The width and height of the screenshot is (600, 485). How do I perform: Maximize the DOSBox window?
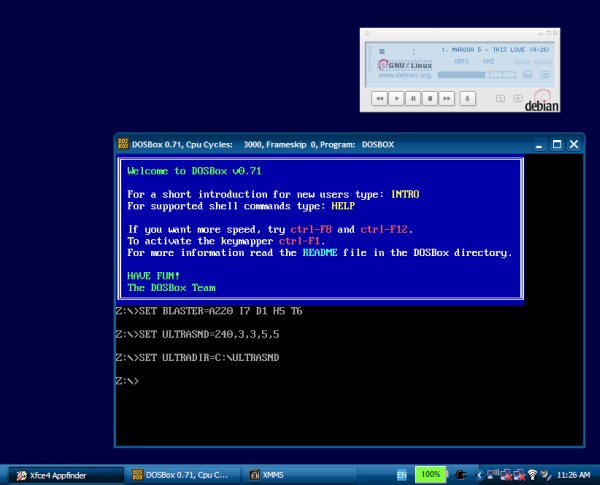point(557,144)
